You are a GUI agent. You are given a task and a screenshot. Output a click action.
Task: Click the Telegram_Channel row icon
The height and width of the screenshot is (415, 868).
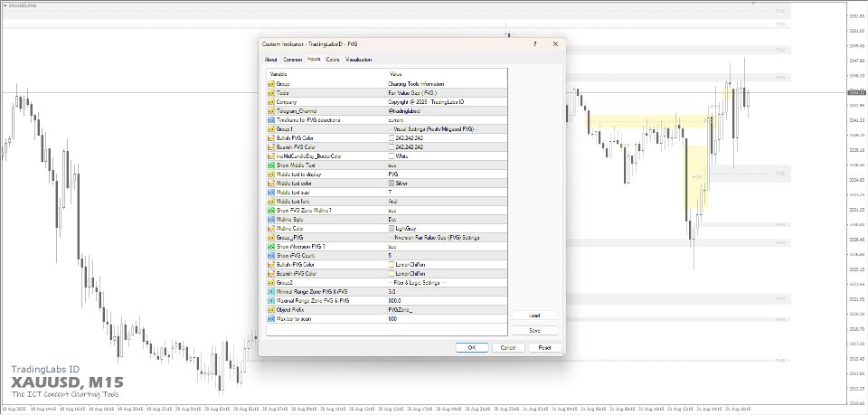pyautogui.click(x=271, y=111)
